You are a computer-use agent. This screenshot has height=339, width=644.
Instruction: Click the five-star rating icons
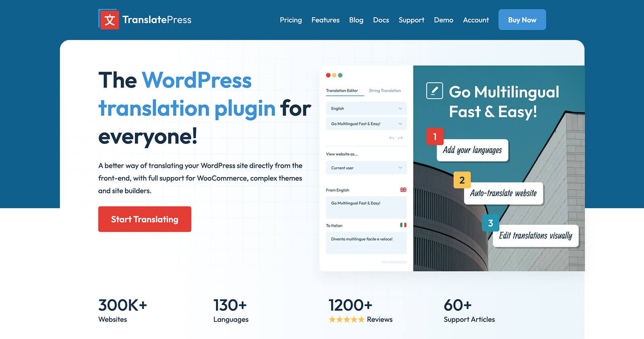click(347, 320)
